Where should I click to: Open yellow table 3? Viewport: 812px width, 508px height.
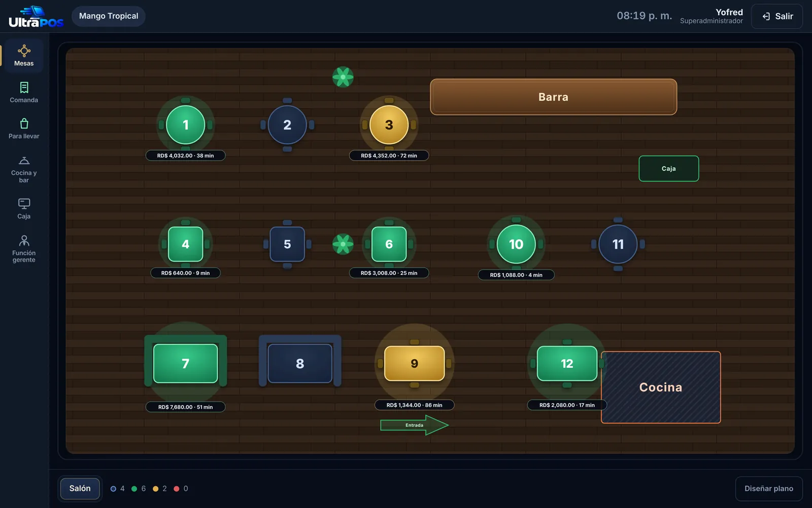pyautogui.click(x=389, y=125)
